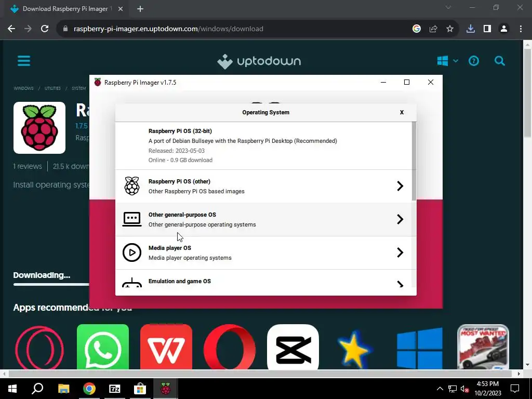Open CapCut recommended app icon
The image size is (532, 399).
point(293,347)
